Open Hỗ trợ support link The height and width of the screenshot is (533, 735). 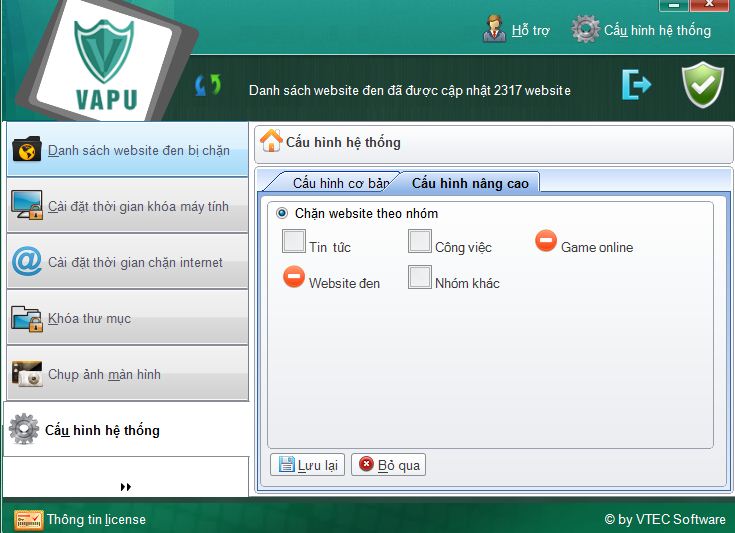click(x=530, y=30)
